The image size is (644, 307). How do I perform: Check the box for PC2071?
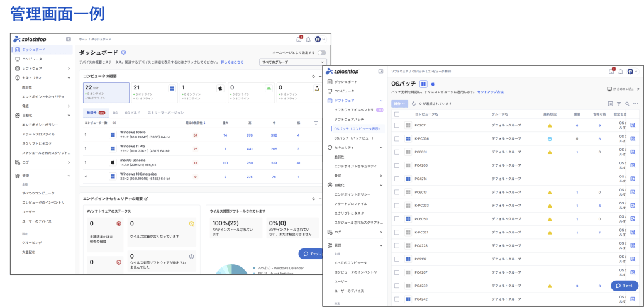pos(397,125)
